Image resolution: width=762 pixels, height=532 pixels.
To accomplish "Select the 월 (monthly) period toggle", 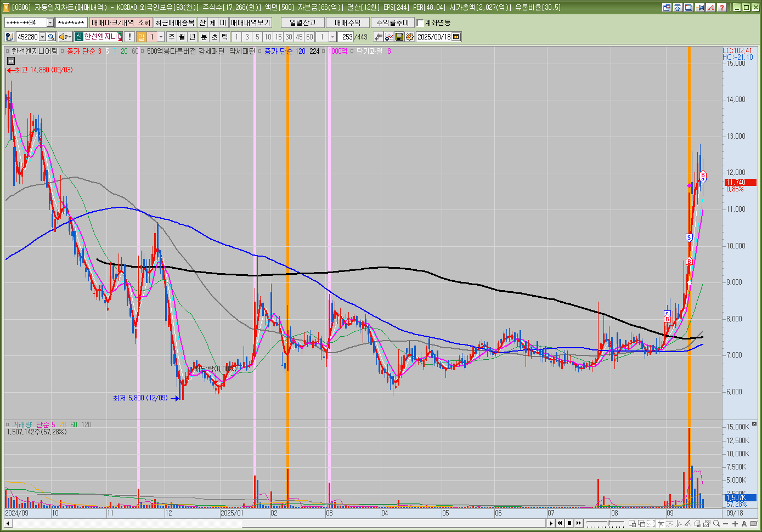I will tap(182, 37).
